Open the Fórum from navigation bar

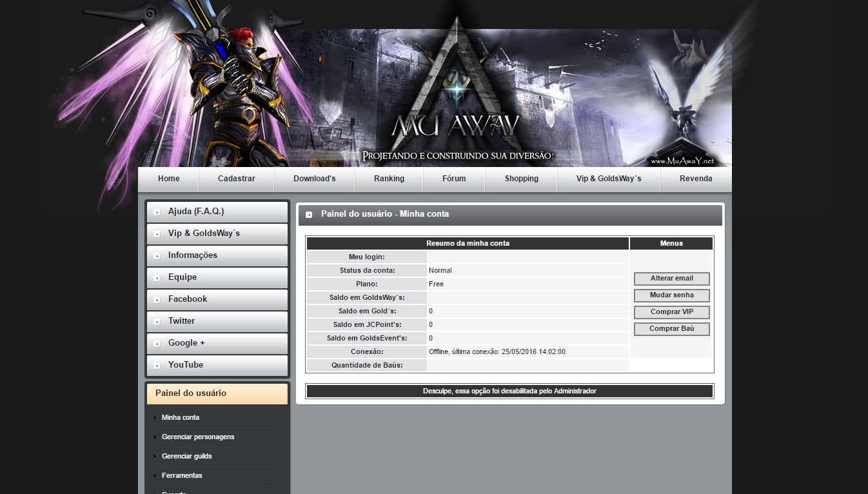pyautogui.click(x=454, y=179)
